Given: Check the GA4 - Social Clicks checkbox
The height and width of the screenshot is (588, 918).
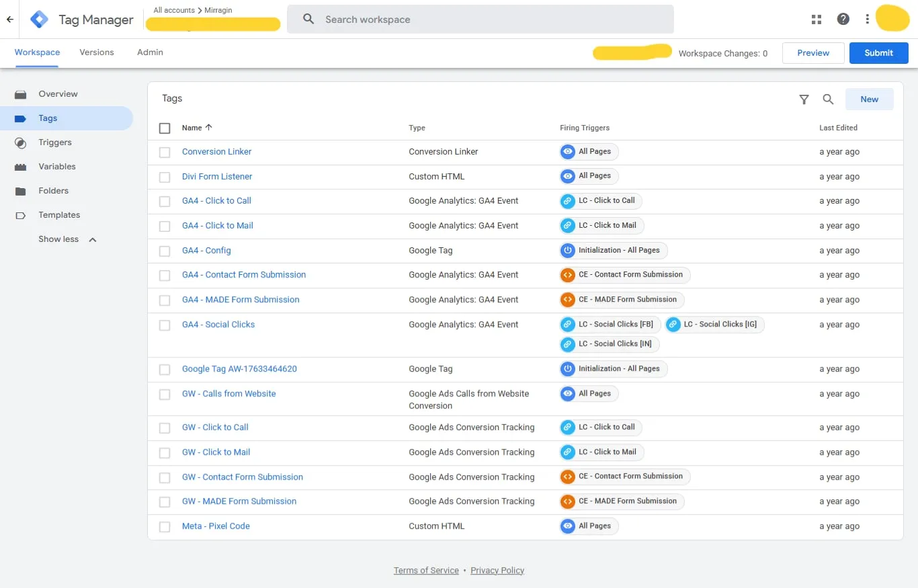Looking at the screenshot, I should [165, 325].
